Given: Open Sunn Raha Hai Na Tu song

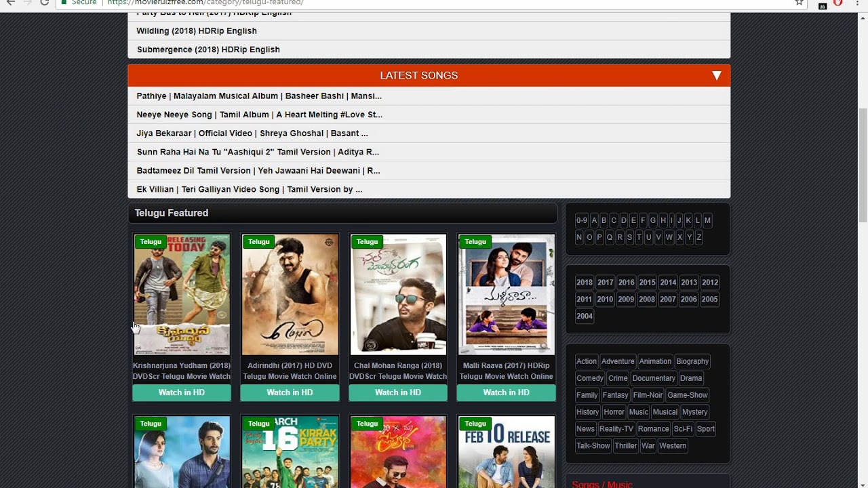Looking at the screenshot, I should tap(258, 152).
